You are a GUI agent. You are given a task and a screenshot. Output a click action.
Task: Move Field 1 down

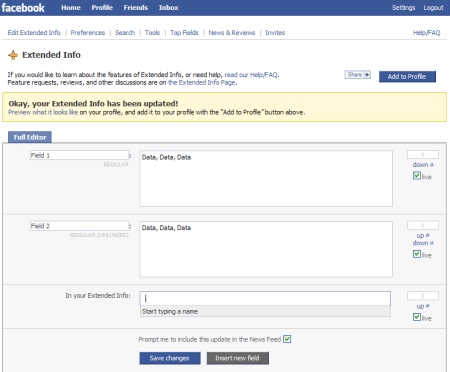423,165
